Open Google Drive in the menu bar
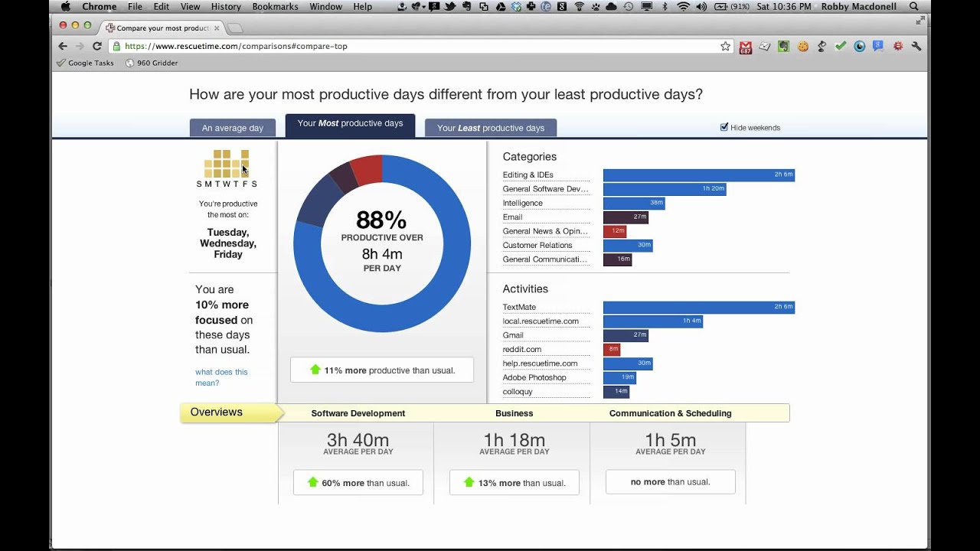This screenshot has height=551, width=980. tap(501, 6)
